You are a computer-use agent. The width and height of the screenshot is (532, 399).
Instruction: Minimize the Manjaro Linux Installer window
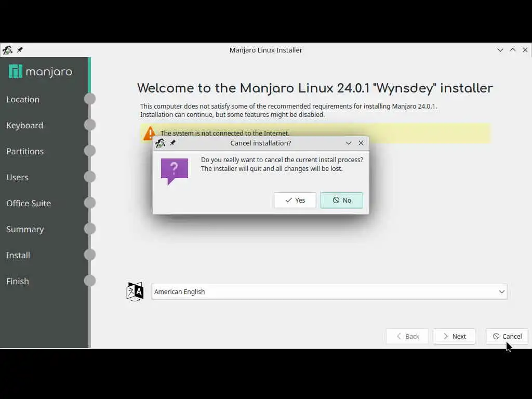point(500,50)
